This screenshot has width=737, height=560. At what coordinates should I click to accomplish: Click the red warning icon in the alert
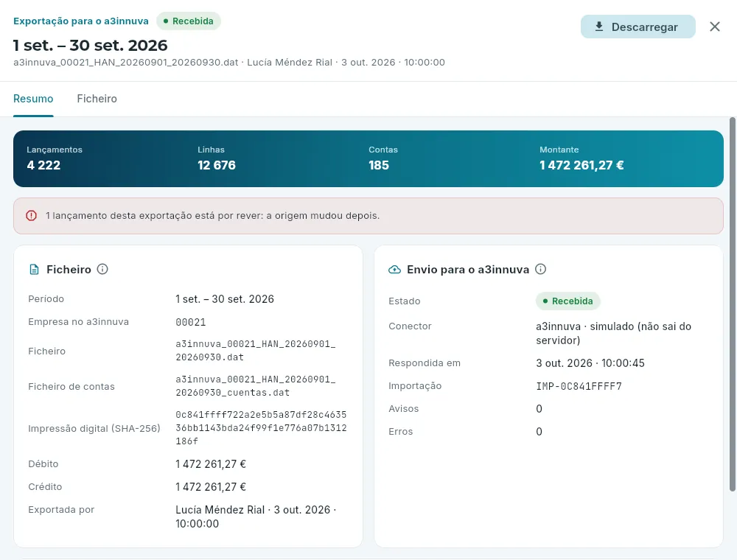(x=31, y=216)
